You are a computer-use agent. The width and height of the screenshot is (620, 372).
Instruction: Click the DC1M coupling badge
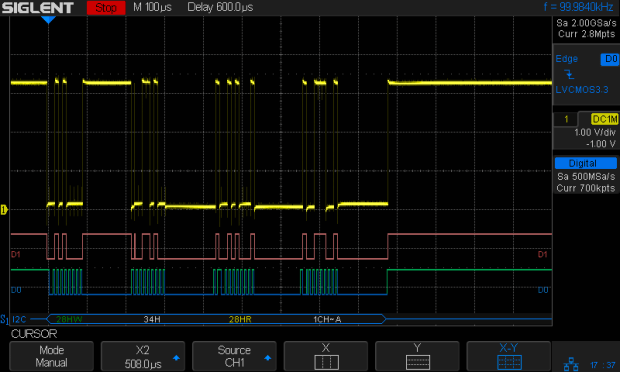605,119
